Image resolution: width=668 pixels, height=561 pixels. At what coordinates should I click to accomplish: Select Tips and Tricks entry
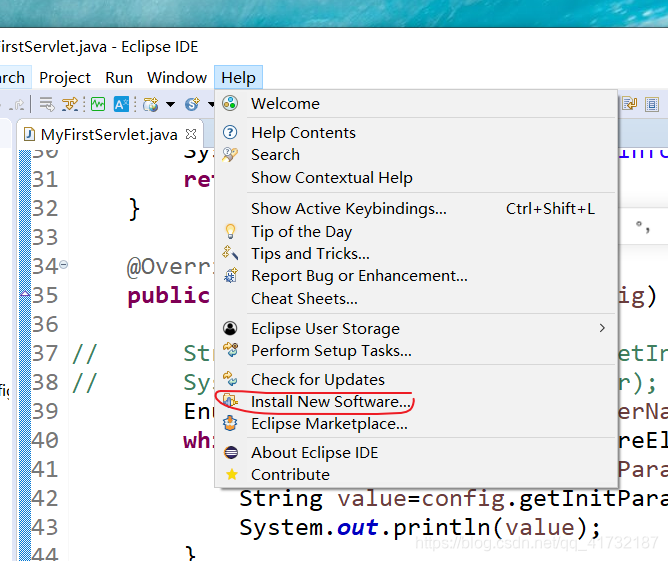pos(415,254)
